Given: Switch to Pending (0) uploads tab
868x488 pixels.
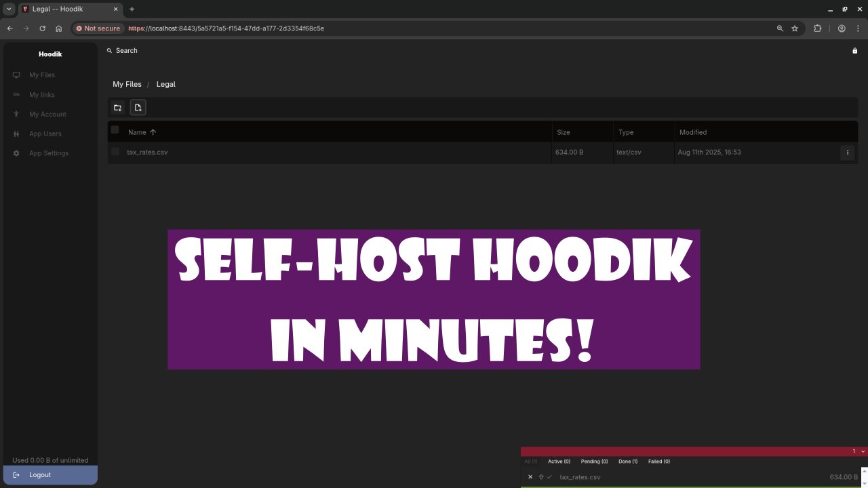Looking at the screenshot, I should pos(594,462).
